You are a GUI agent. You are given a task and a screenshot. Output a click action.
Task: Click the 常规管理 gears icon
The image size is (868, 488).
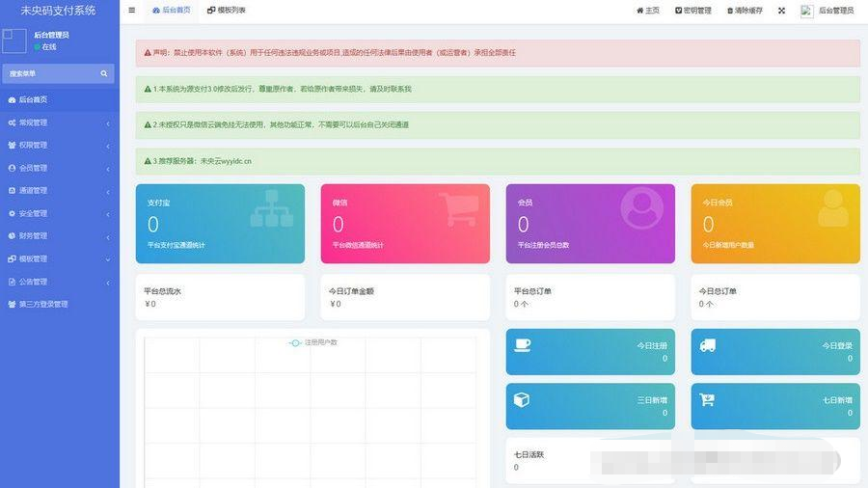click(12, 122)
